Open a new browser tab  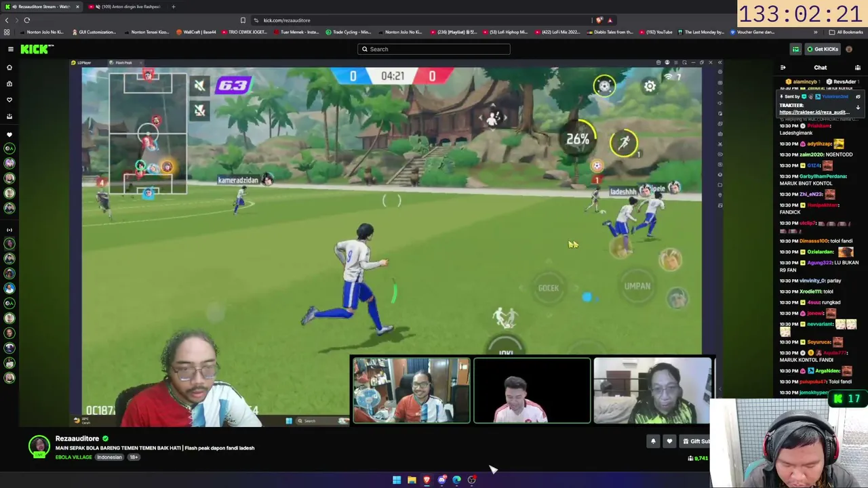173,7
